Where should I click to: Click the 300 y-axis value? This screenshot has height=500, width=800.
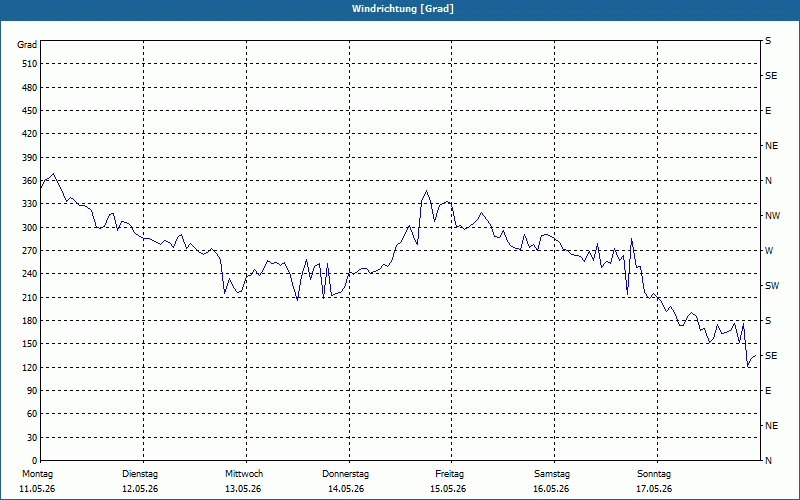pyautogui.click(x=30, y=227)
